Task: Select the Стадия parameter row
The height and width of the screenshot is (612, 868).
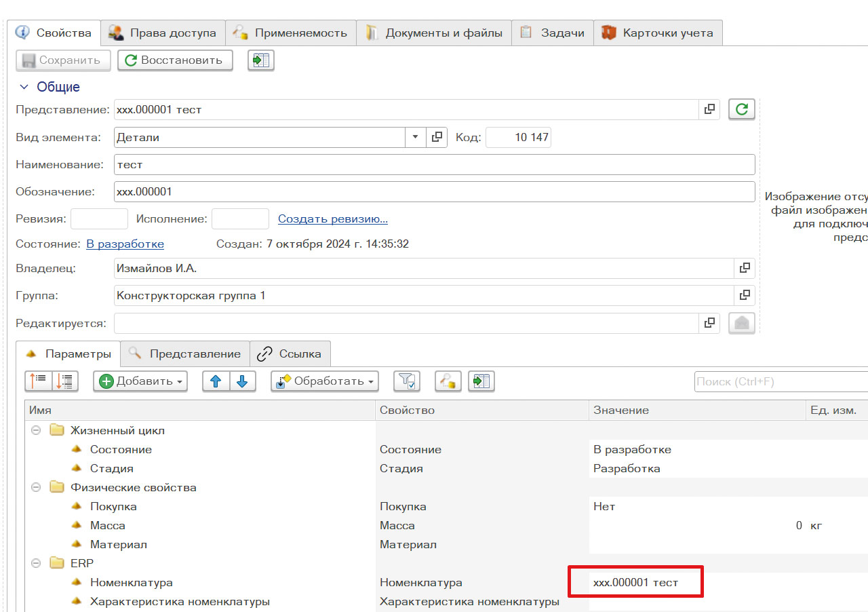Action: click(446, 468)
